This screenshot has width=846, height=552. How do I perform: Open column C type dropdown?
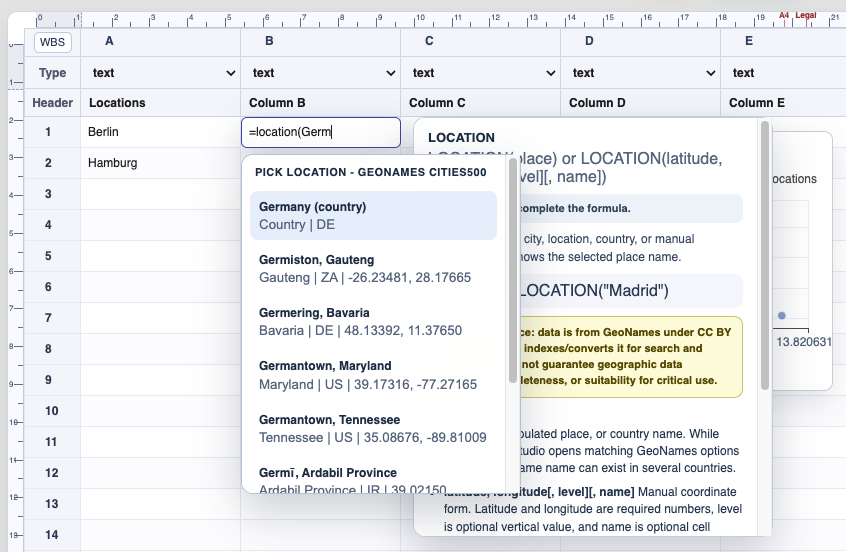pyautogui.click(x=480, y=73)
